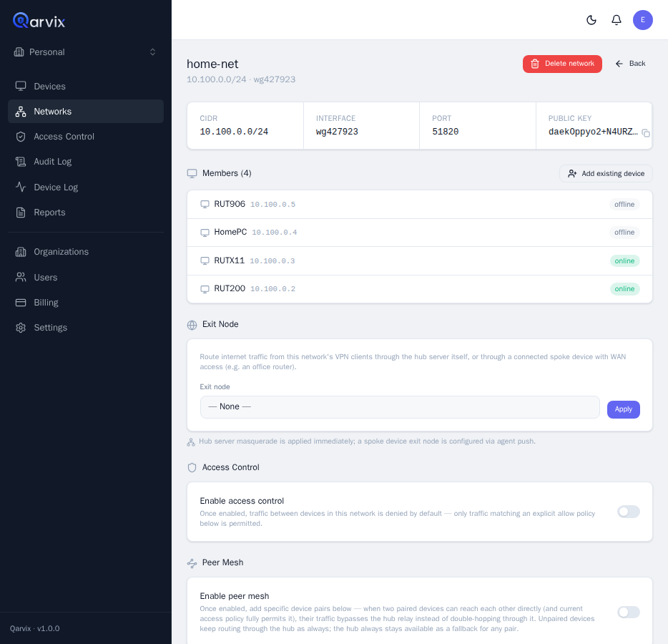Go to Networks in the sidebar
Image resolution: width=668 pixels, height=644 pixels.
pyautogui.click(x=86, y=111)
